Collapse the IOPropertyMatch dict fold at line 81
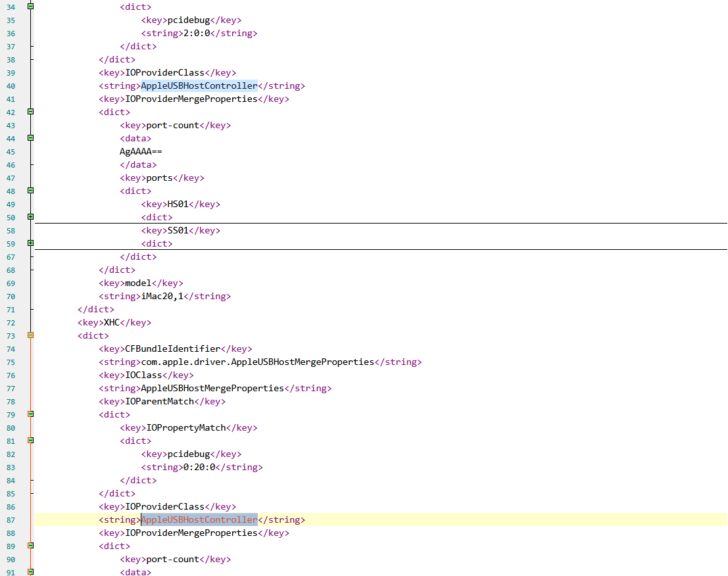 click(30, 441)
